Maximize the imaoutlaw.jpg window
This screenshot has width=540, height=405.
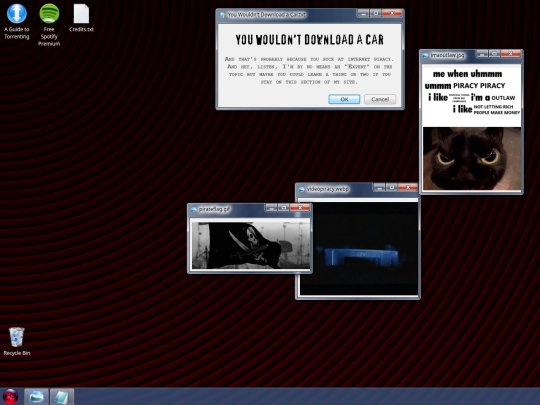[495, 54]
